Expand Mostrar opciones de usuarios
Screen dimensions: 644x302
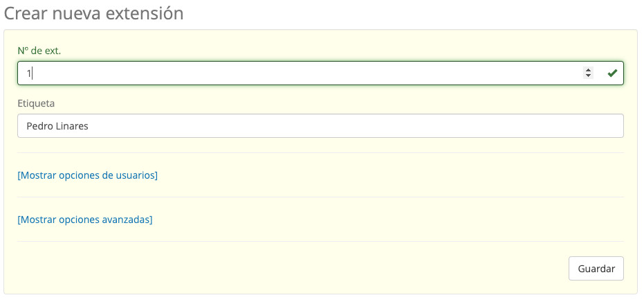87,175
